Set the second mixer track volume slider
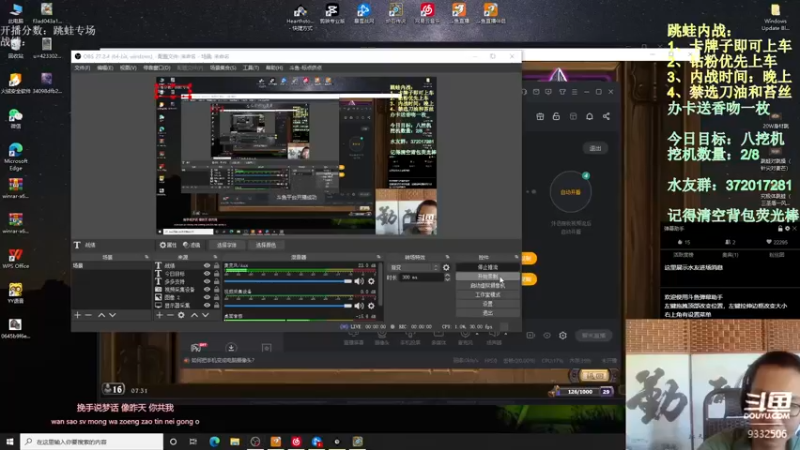Image resolution: width=800 pixels, height=450 pixels. (x=288, y=306)
